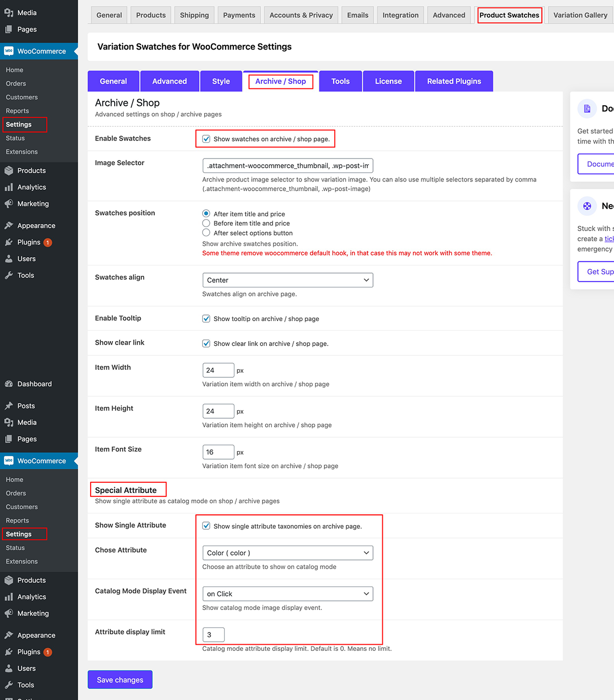Click the Plugins plug icon in lower sidebar menu
This screenshot has height=700, width=614.
(9, 652)
